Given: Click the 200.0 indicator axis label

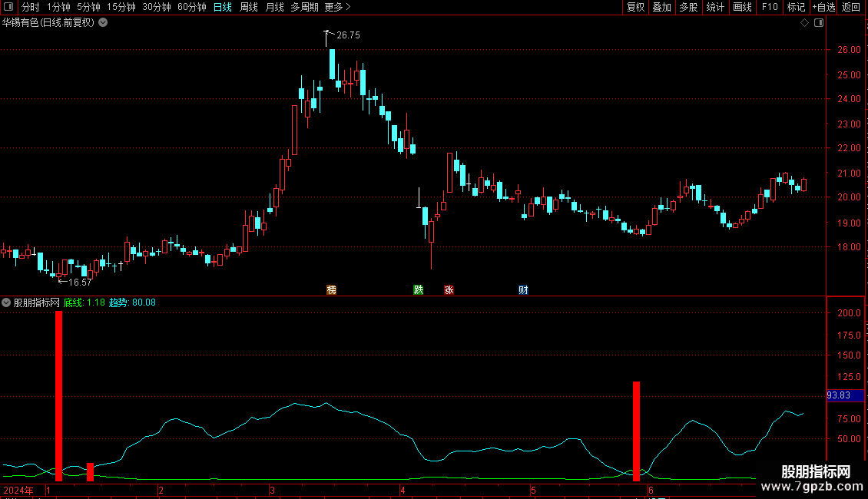Looking at the screenshot, I should [x=849, y=313].
